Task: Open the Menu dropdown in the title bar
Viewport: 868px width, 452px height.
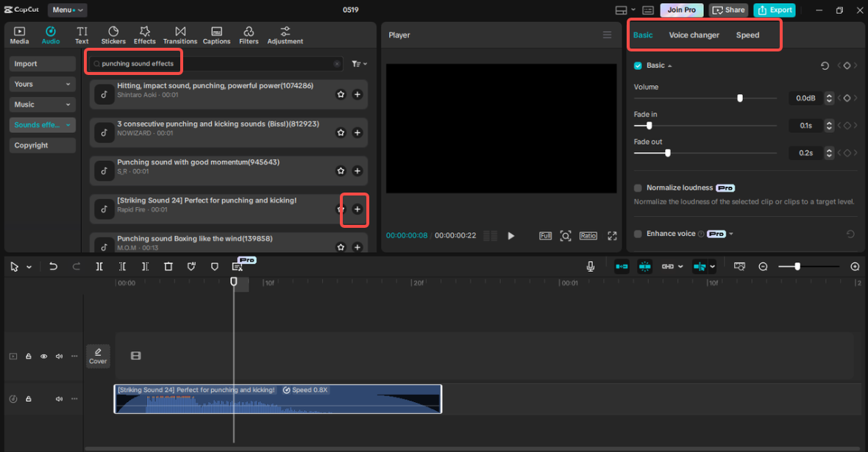Action: 67,10
